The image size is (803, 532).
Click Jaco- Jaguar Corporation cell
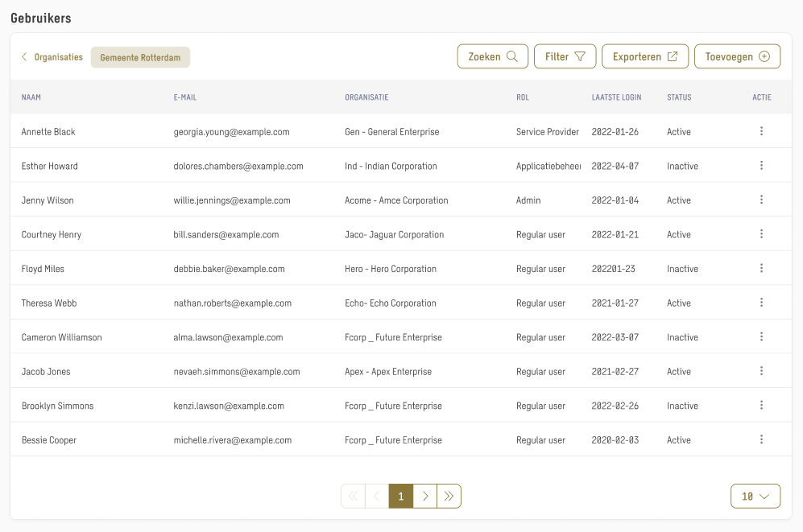point(395,234)
